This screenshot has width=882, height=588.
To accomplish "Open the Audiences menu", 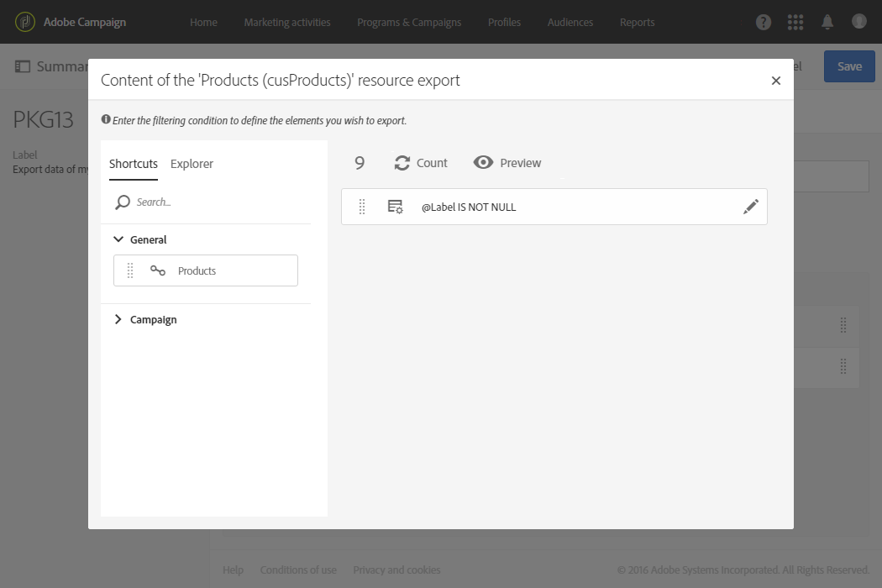I will tap(570, 23).
